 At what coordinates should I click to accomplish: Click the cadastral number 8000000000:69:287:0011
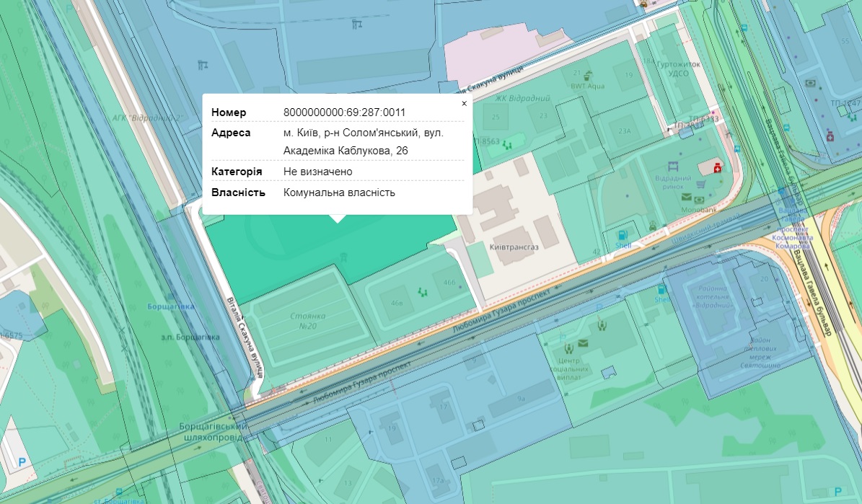(344, 112)
